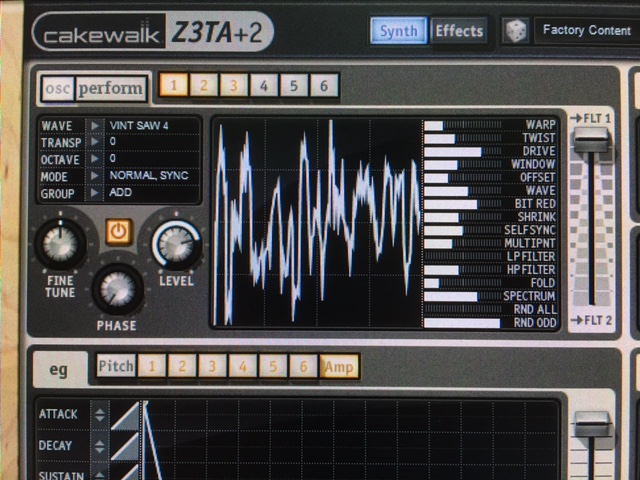
Task: Click the waveform display
Action: coord(317,222)
